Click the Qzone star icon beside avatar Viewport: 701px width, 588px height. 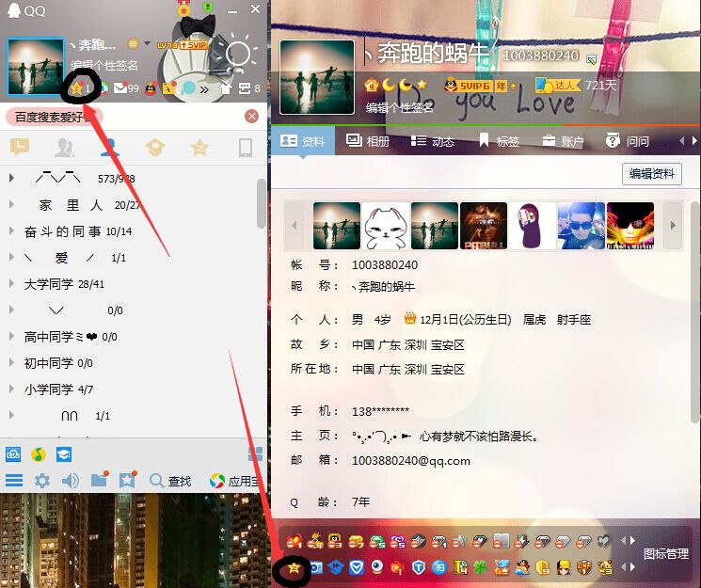(76, 88)
